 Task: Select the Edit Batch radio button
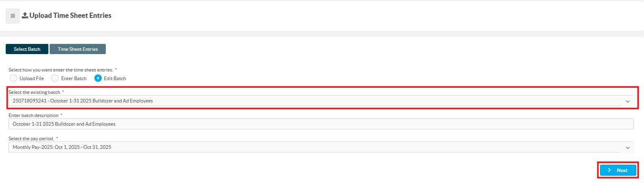click(x=98, y=78)
